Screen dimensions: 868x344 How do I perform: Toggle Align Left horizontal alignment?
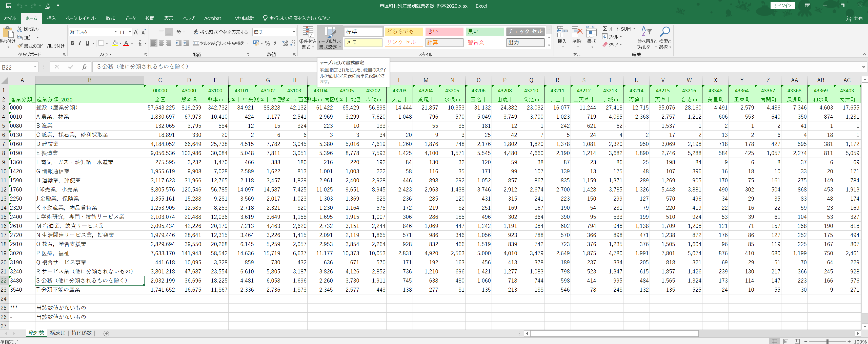[x=154, y=43]
